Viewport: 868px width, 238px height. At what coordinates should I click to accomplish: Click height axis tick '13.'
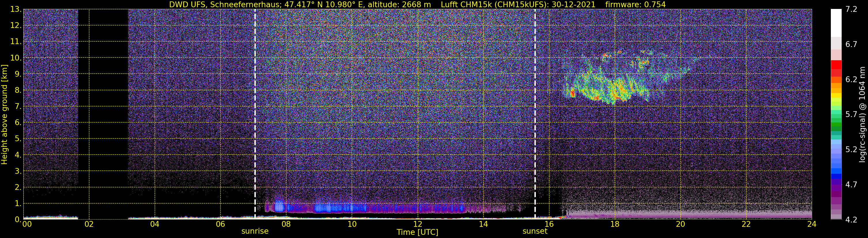[x=16, y=10]
